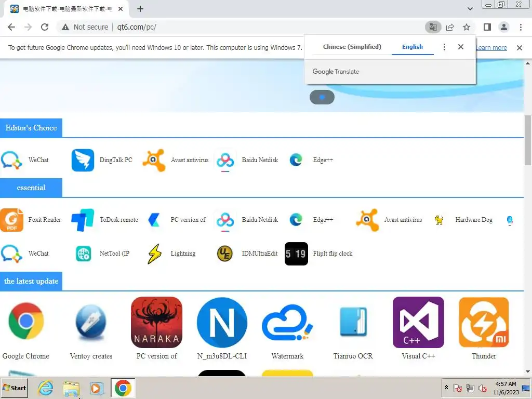Click the Hardware Dog text link
This screenshot has width=532, height=399.
[x=474, y=220]
